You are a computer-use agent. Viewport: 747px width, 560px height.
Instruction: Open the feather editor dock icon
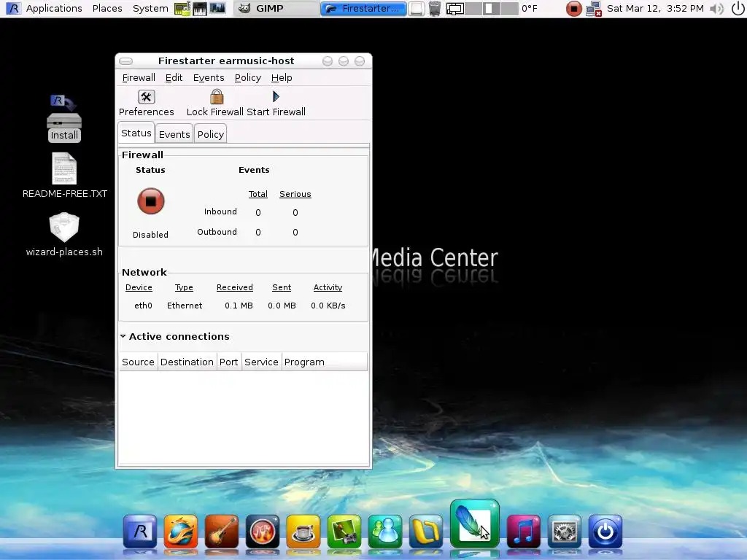[474, 524]
